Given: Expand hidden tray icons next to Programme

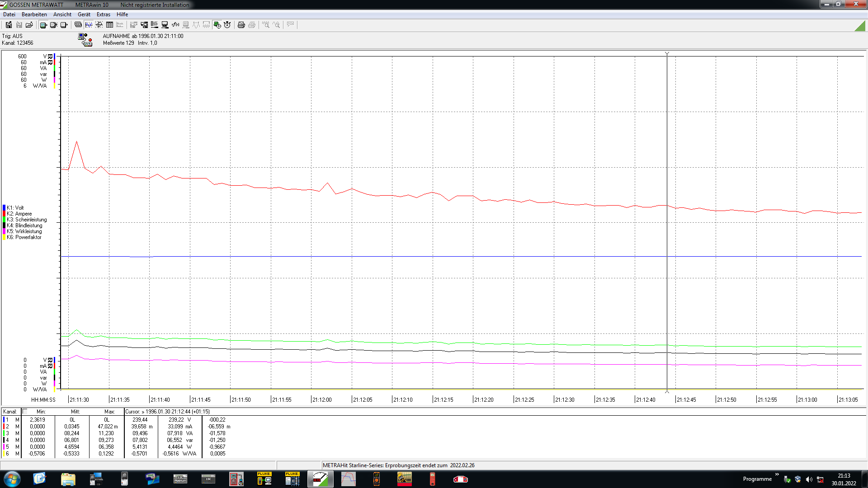Looking at the screenshot, I should [x=777, y=474].
